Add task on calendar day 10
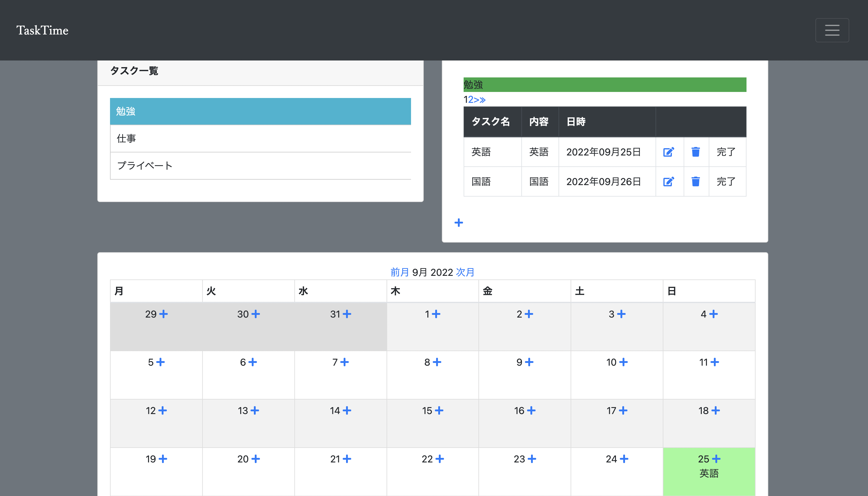The width and height of the screenshot is (868, 496). (x=623, y=362)
